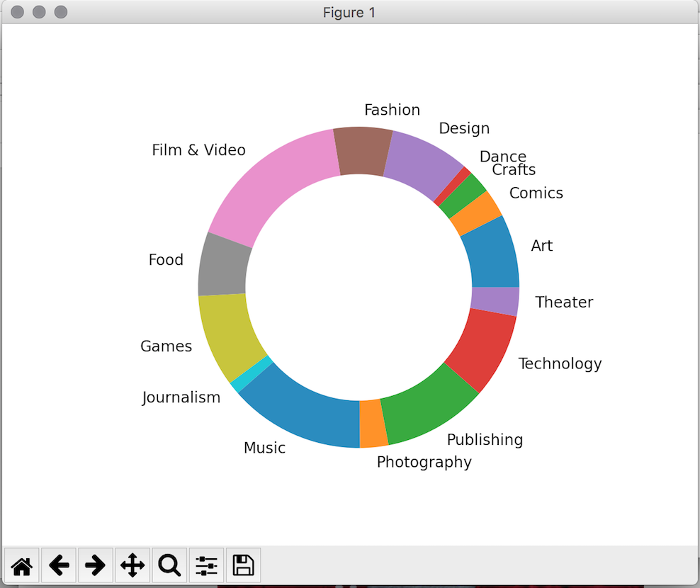
Task: Click the small green Crafts wedge
Action: 463,196
